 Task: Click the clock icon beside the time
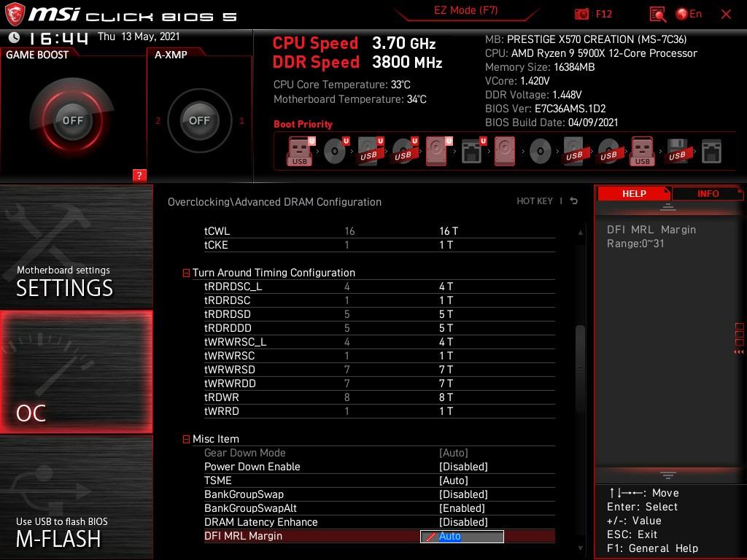(x=15, y=37)
